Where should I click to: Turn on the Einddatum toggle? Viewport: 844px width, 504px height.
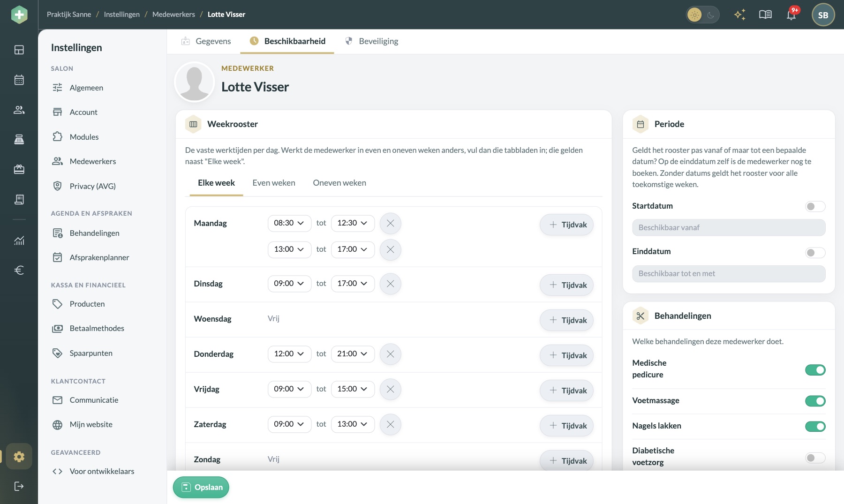(x=815, y=253)
